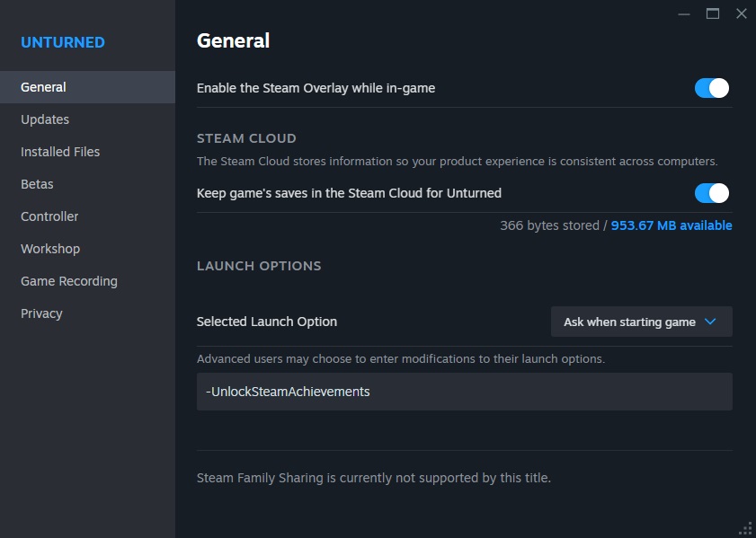The image size is (756, 538).
Task: Show the Game Recording settings
Action: tap(69, 281)
